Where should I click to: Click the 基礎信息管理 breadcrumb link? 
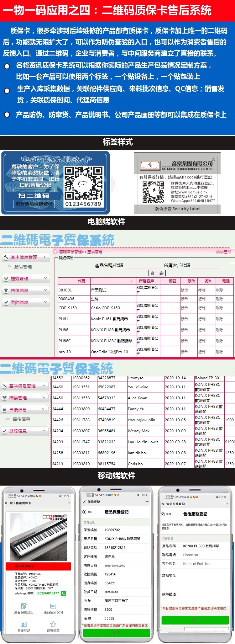coord(70,252)
